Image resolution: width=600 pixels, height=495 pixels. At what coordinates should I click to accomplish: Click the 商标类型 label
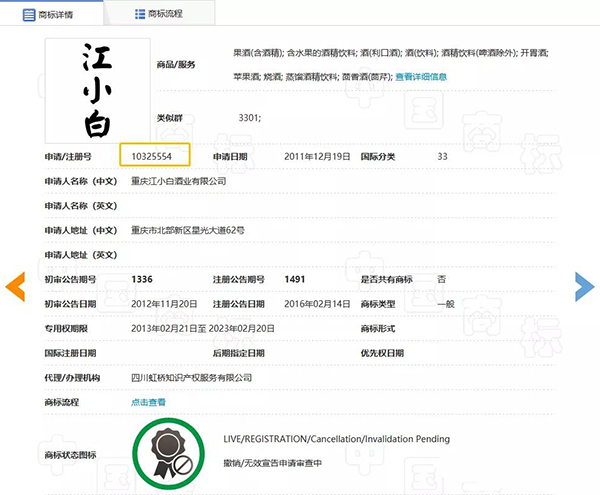coord(378,304)
